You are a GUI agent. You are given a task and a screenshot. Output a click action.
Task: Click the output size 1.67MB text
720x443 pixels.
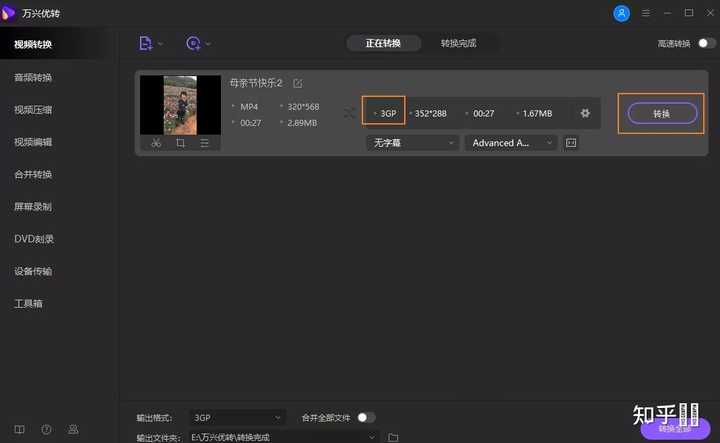pyautogui.click(x=537, y=113)
